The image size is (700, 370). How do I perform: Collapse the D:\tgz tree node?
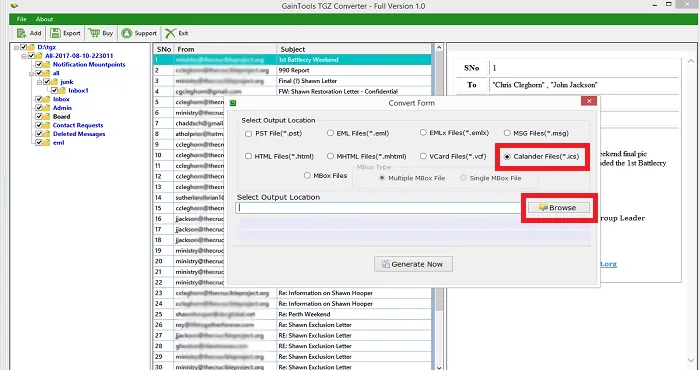click(x=16, y=47)
